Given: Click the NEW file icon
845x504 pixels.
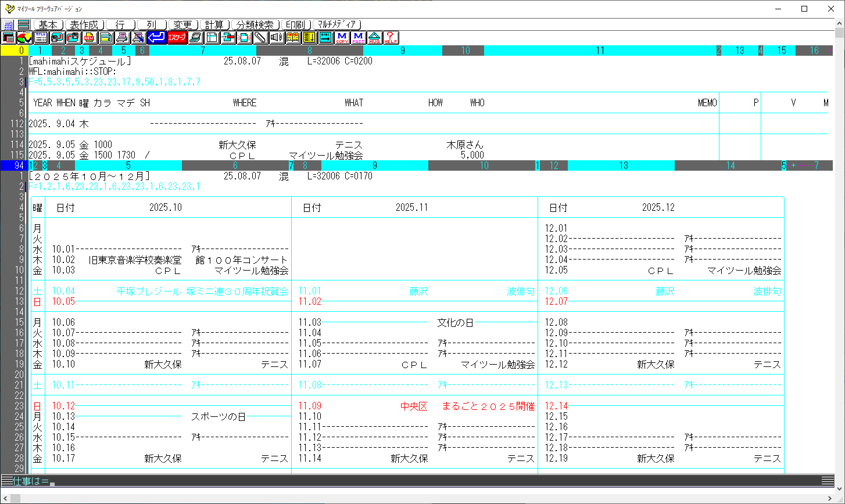Looking at the screenshot, I should (x=90, y=38).
